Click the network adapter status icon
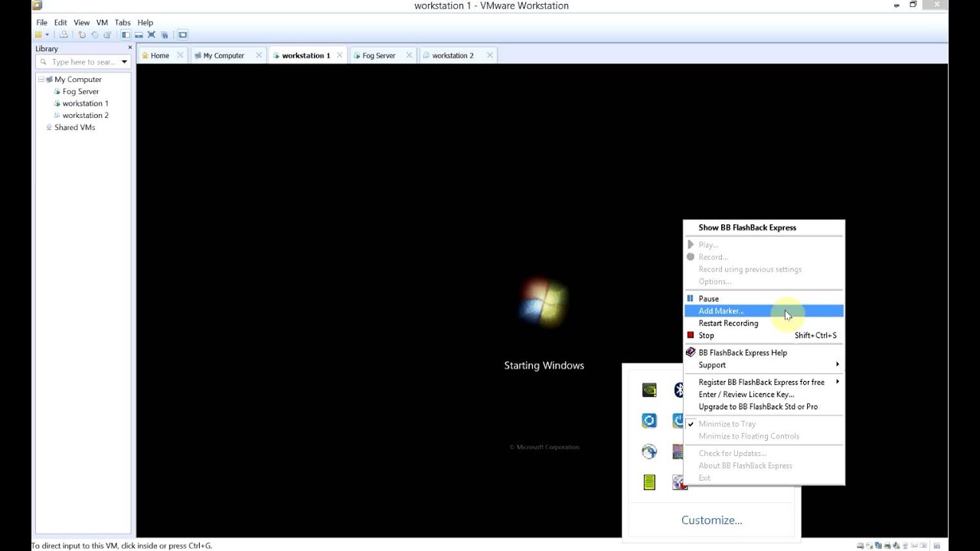980x551 pixels. tap(878, 546)
